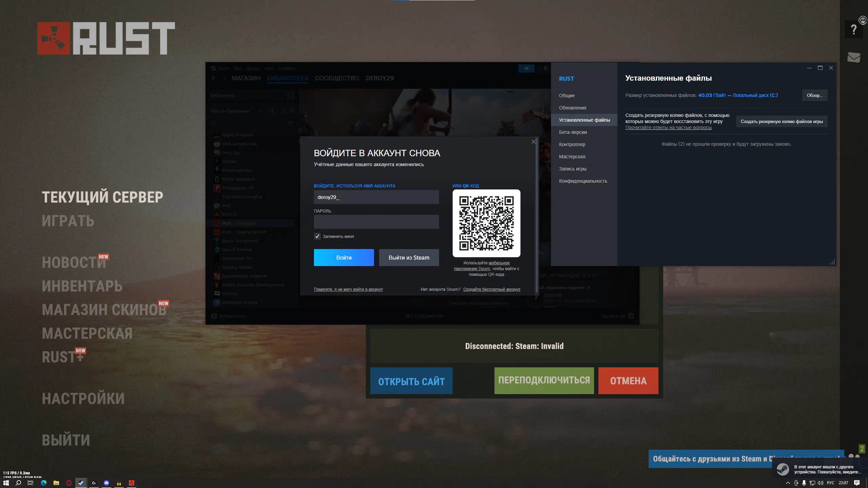Open НАСТРОЙКИ in the Rust menu
Image resolution: width=868 pixels, height=488 pixels.
coord(83,399)
